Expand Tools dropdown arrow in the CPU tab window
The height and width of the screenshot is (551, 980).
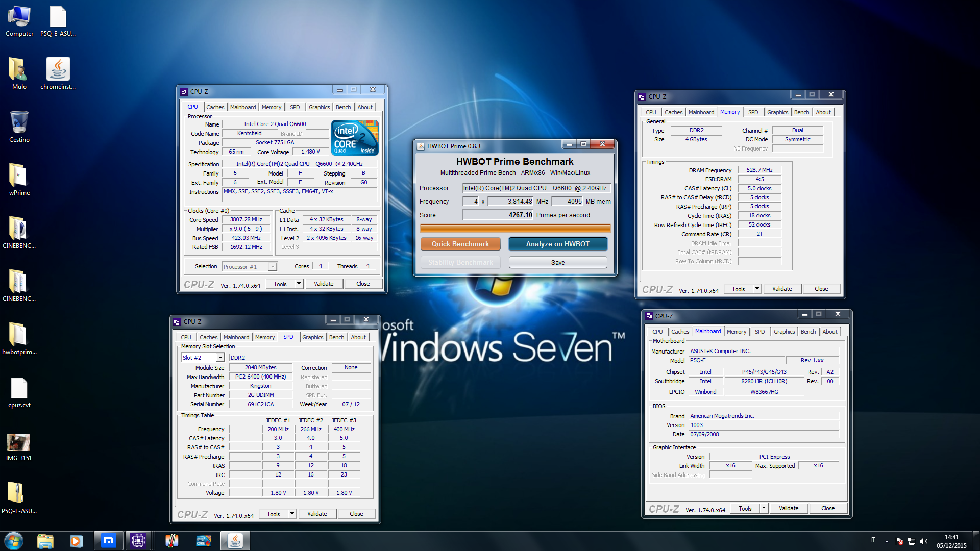click(299, 284)
